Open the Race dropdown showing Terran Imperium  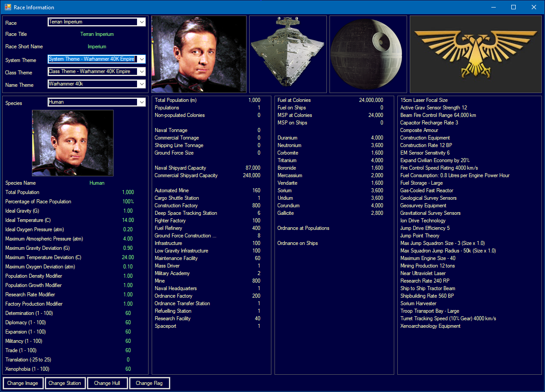pos(97,22)
